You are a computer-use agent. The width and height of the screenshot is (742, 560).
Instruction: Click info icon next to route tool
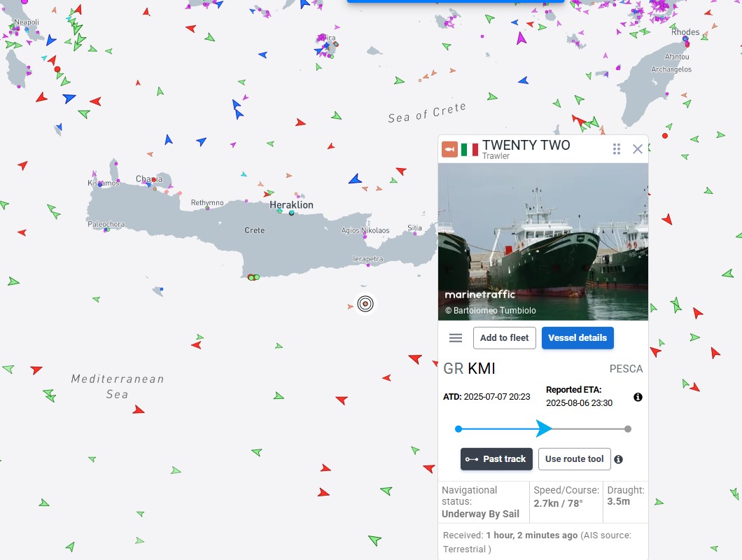click(x=618, y=460)
